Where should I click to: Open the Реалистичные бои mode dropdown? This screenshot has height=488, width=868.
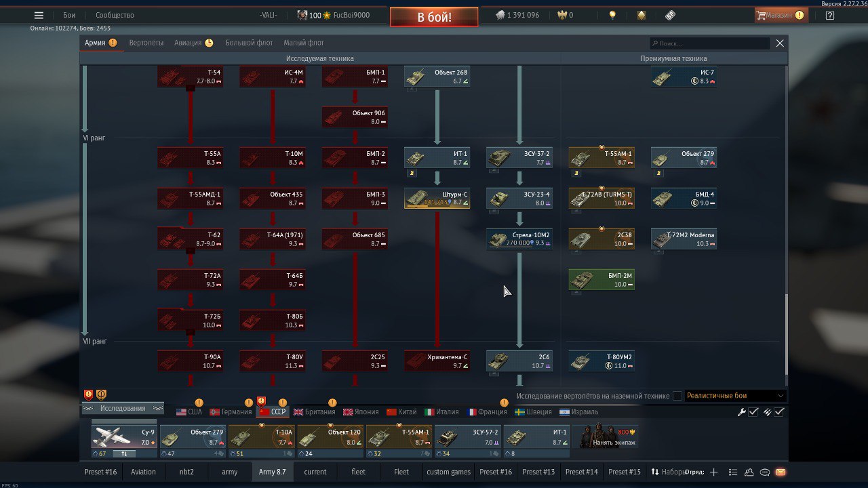736,396
